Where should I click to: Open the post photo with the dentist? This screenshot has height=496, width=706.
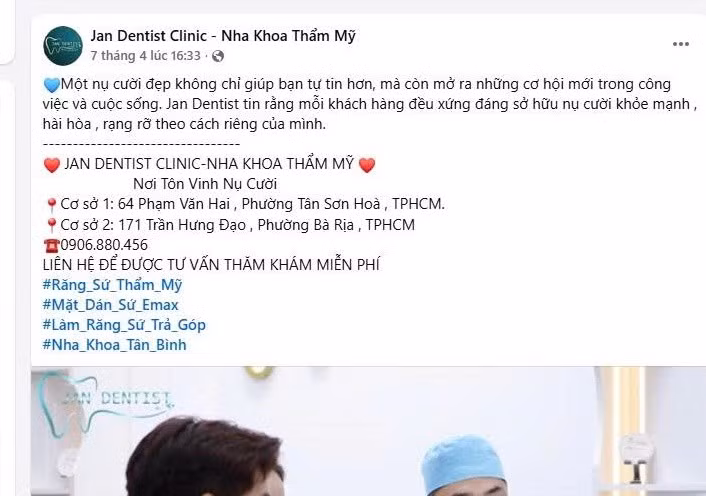click(368, 431)
